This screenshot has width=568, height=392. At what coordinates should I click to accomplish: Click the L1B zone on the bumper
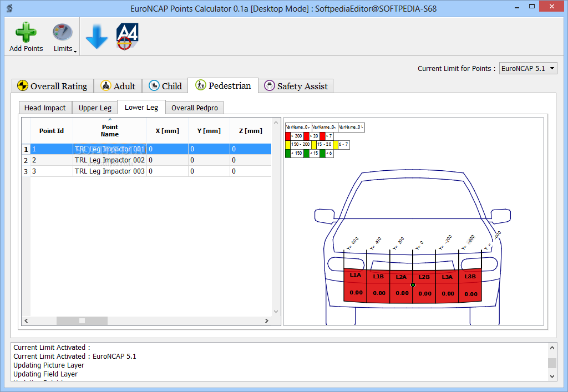378,287
